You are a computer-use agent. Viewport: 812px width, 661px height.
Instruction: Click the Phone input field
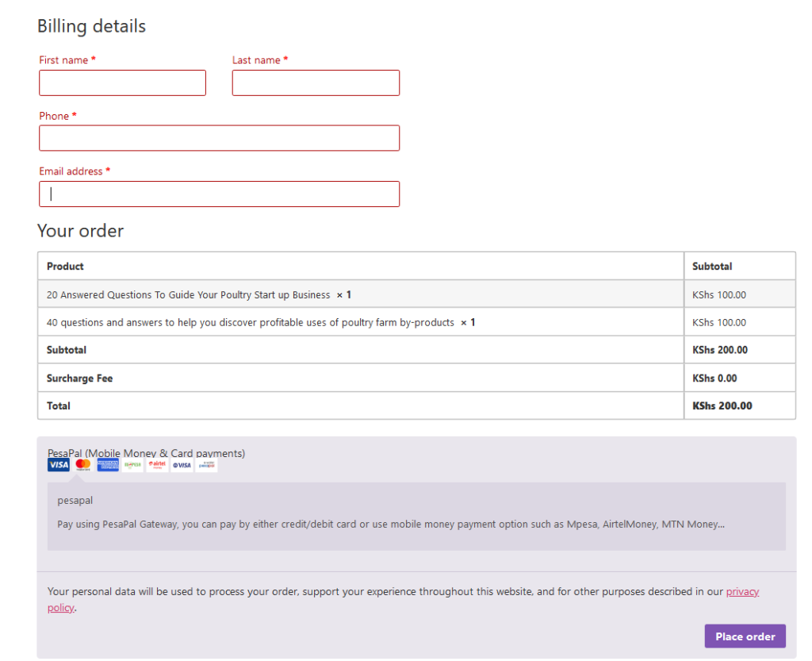tap(219, 138)
